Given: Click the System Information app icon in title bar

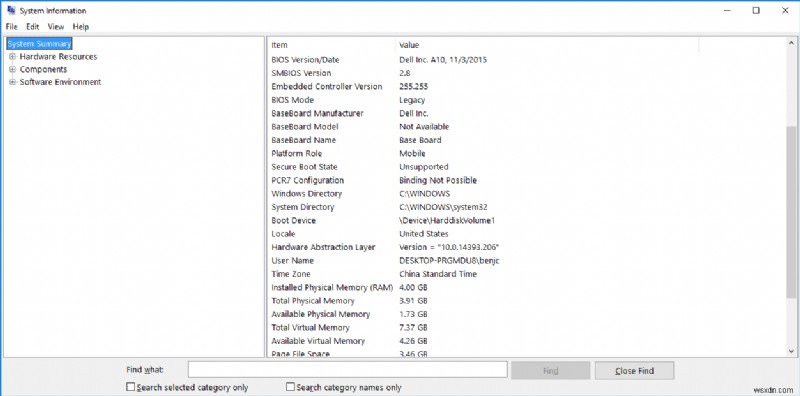Looking at the screenshot, I should (11, 10).
